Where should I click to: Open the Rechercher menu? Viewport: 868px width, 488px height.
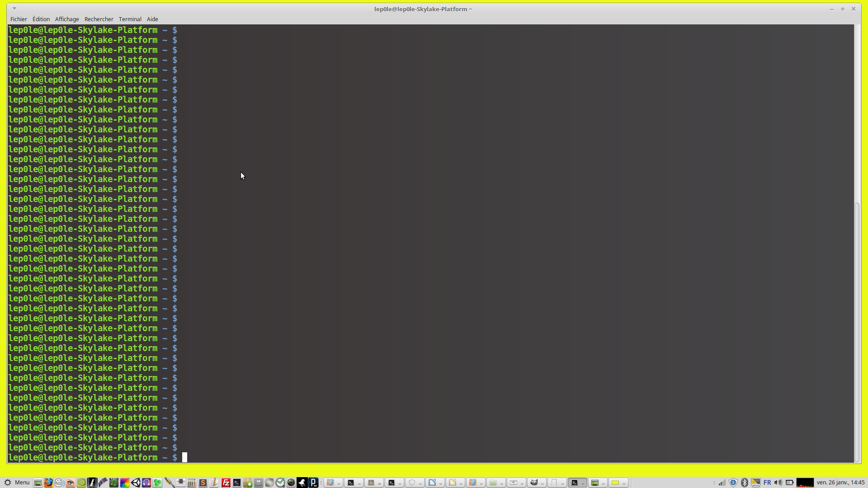pos(99,19)
